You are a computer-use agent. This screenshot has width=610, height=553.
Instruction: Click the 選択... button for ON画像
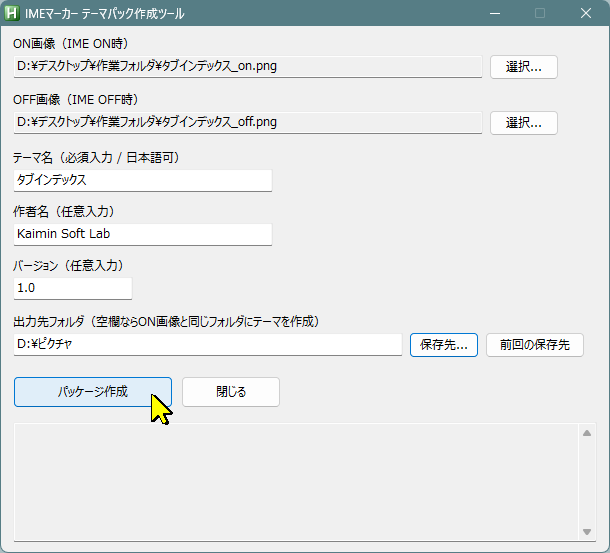[x=524, y=67]
